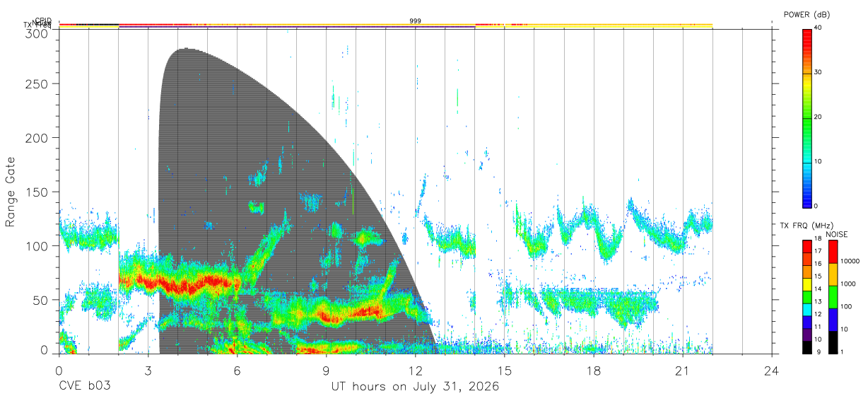Viewport: 868px width, 401px height.
Task: Select the green 100–1000 block on NOISE scale
Action: pos(833,297)
